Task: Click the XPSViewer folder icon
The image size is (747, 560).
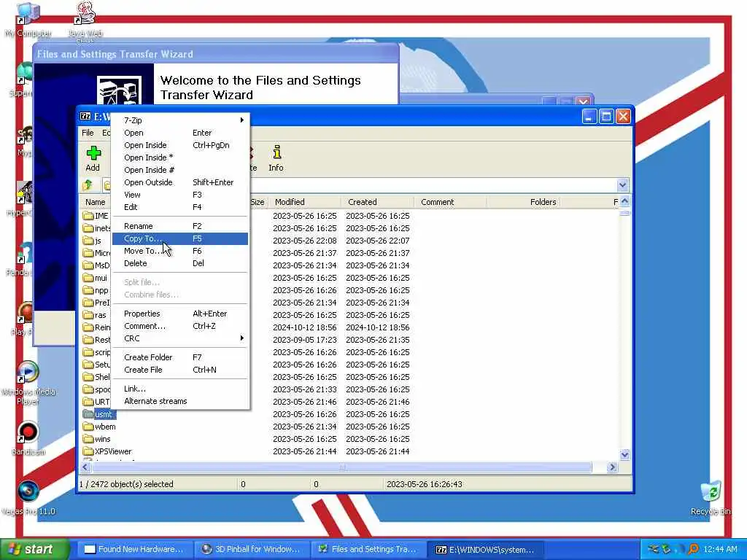Action: (x=88, y=451)
